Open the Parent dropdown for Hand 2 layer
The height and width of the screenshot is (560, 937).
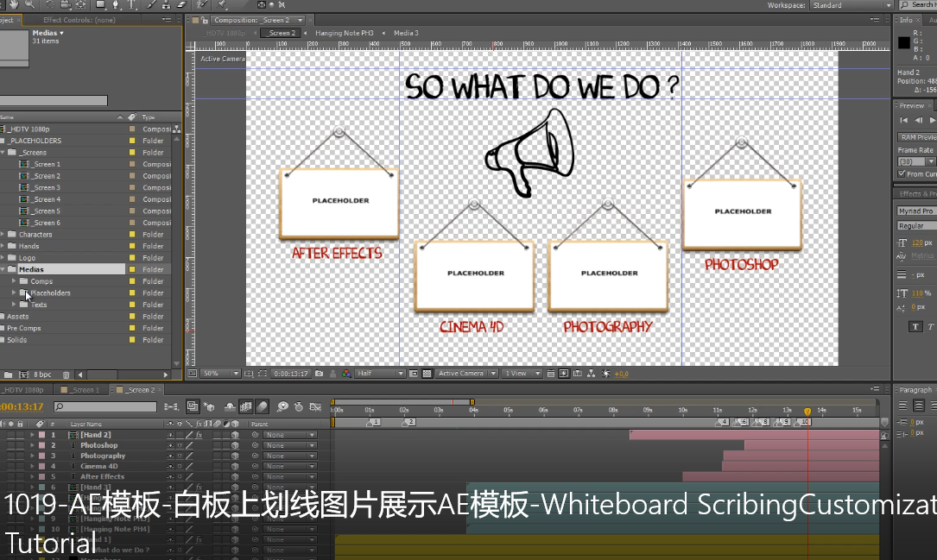pos(290,435)
